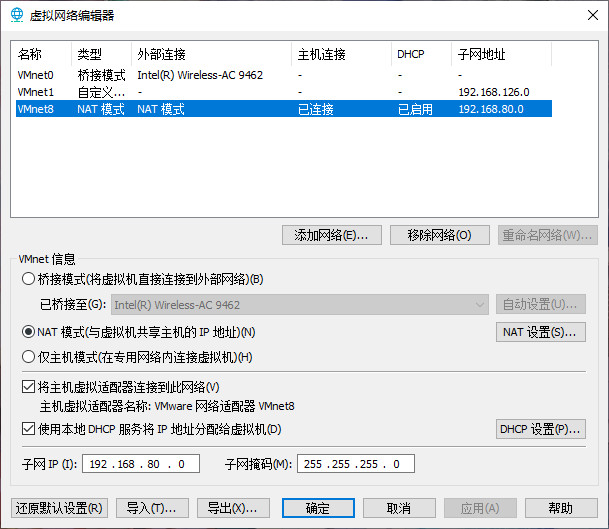Image resolution: width=609 pixels, height=529 pixels.
Task: Click the 重命名网络(W)... button
Action: (548, 235)
